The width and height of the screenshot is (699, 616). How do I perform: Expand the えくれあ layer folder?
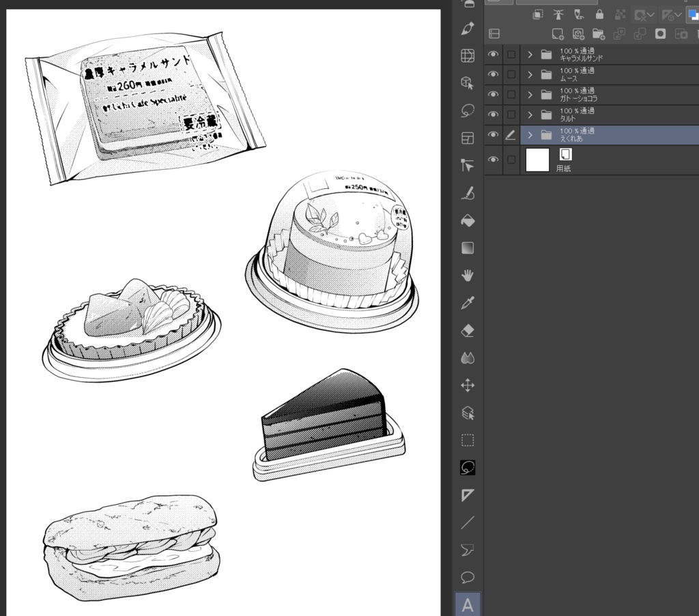coord(530,134)
